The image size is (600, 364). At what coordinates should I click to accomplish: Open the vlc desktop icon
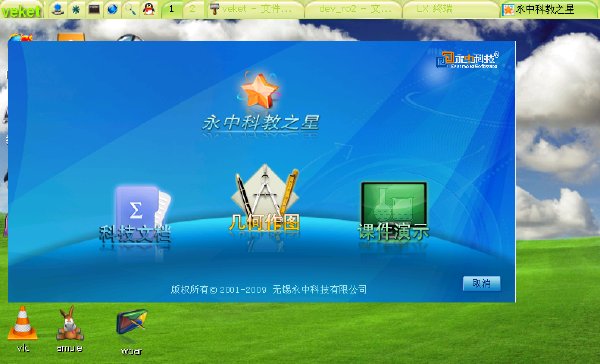pyautogui.click(x=23, y=328)
